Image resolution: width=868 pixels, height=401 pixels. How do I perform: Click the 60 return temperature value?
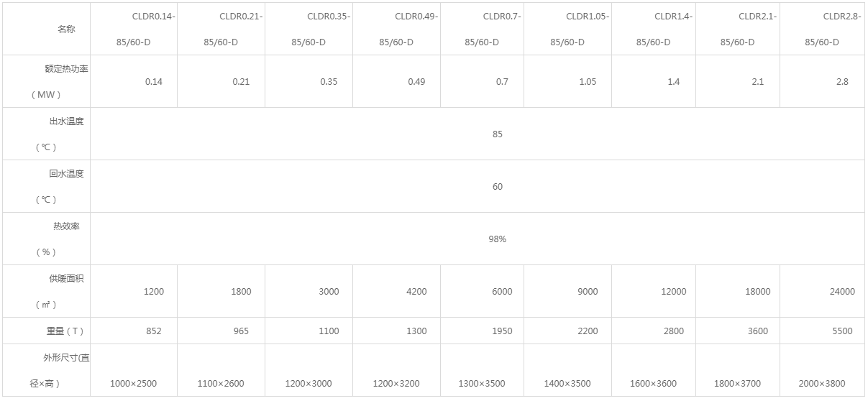498,187
